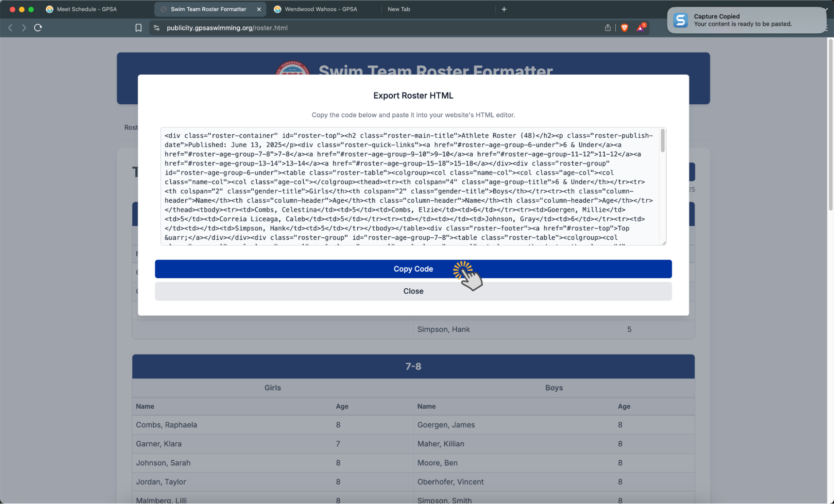Click the Brave Shields lion icon
Image resolution: width=834 pixels, height=504 pixels.
pyautogui.click(x=624, y=28)
